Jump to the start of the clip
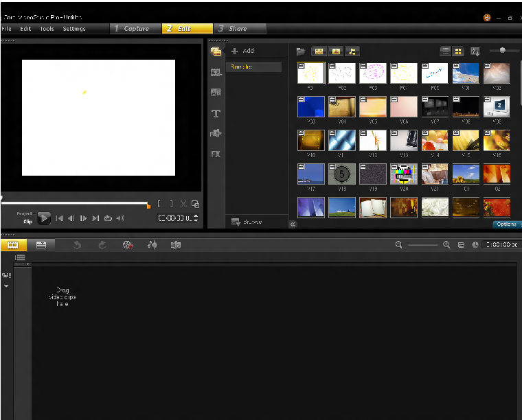Screen dimensions: 522x420 coord(59,218)
